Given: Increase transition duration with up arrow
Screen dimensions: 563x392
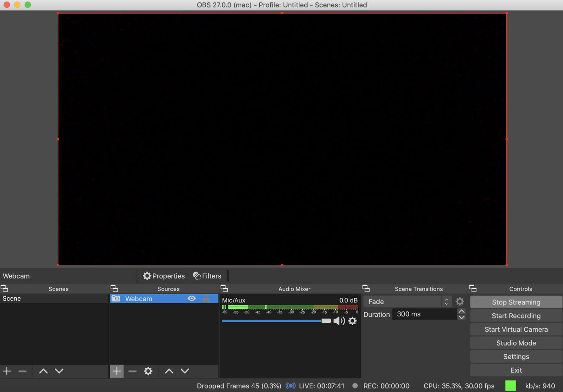Looking at the screenshot, I should click(462, 311).
